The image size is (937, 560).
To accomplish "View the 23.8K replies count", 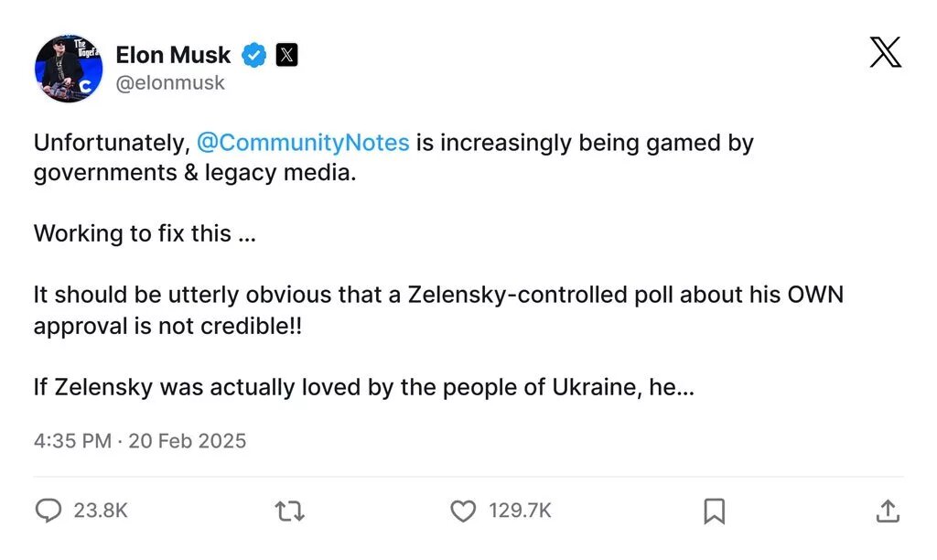I will [x=101, y=511].
